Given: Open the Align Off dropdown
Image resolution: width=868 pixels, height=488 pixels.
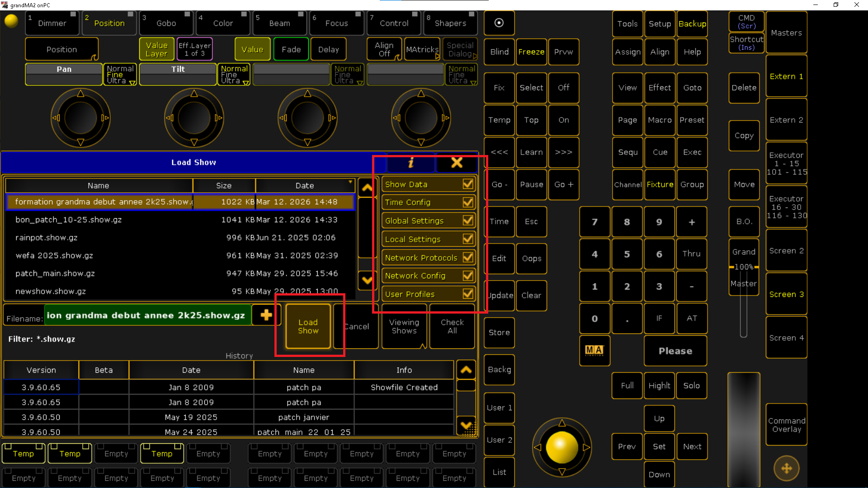Looking at the screenshot, I should click(384, 49).
